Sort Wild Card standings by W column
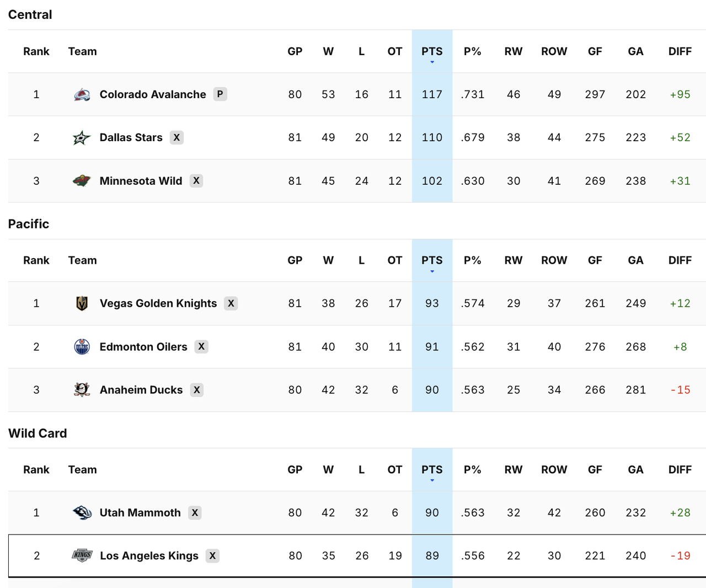706x588 pixels. pyautogui.click(x=328, y=469)
